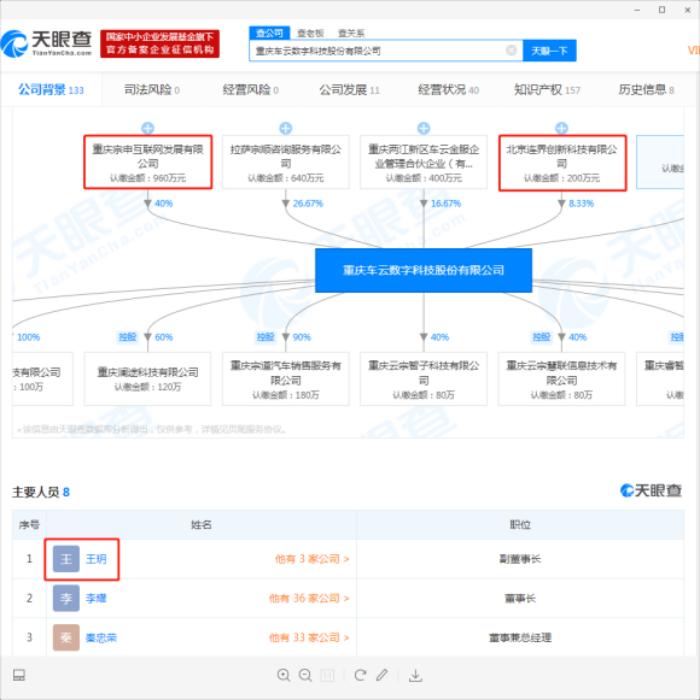Image resolution: width=700 pixels, height=700 pixels.
Task: Click 控股 badge beside 60%
Action: [x=127, y=337]
